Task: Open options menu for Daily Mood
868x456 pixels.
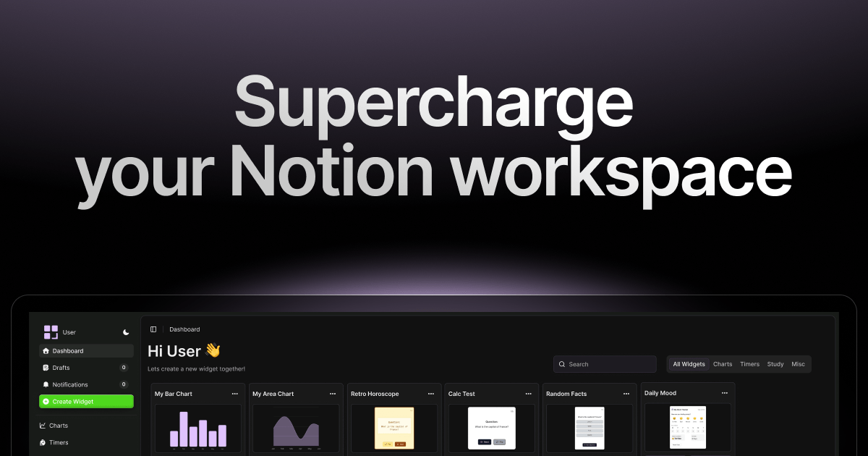Action: pyautogui.click(x=725, y=393)
